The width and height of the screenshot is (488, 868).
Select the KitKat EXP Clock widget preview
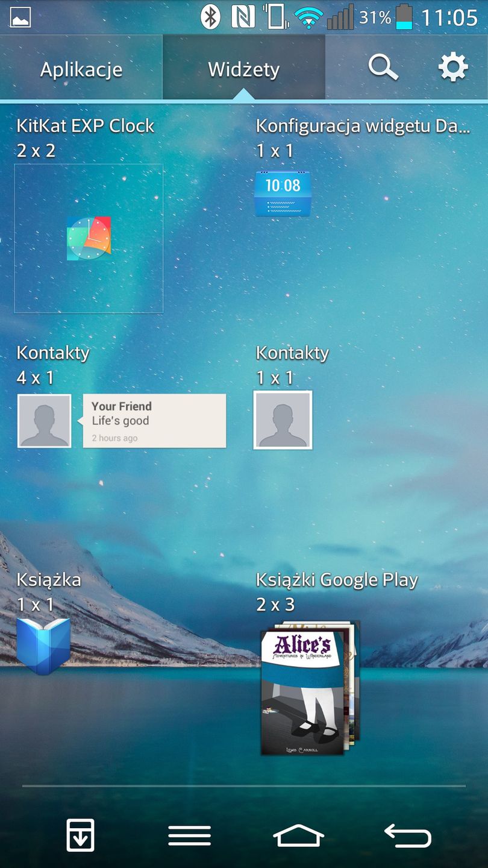coord(89,239)
